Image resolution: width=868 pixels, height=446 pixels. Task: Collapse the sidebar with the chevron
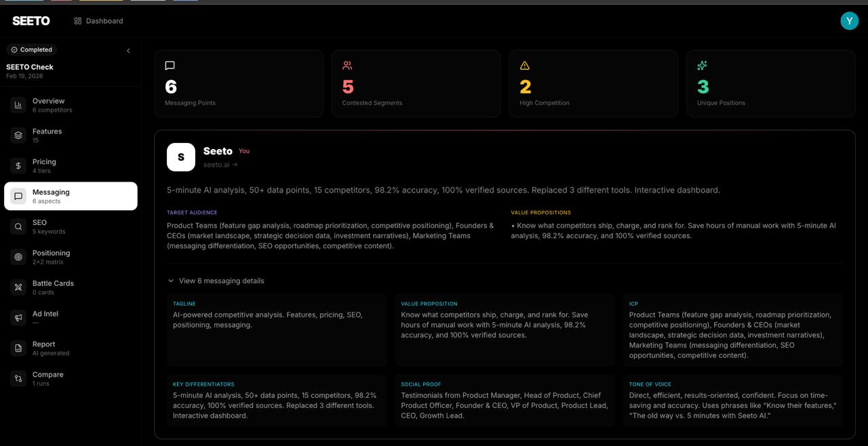(127, 49)
